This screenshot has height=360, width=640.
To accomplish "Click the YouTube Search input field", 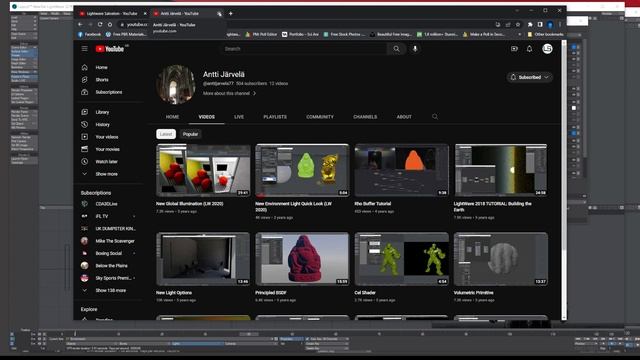I will (303, 49).
